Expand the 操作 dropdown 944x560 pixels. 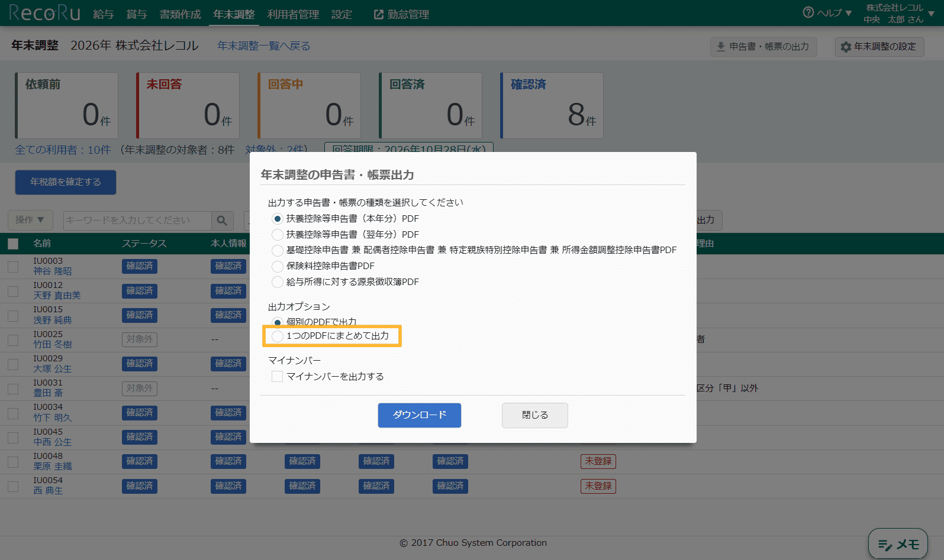click(30, 220)
